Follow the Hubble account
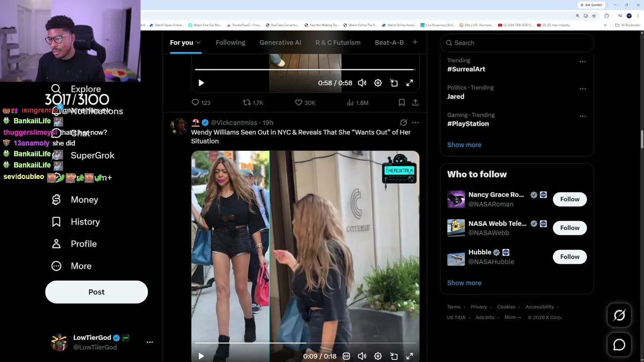Screen dimensions: 644x362 coord(570,257)
